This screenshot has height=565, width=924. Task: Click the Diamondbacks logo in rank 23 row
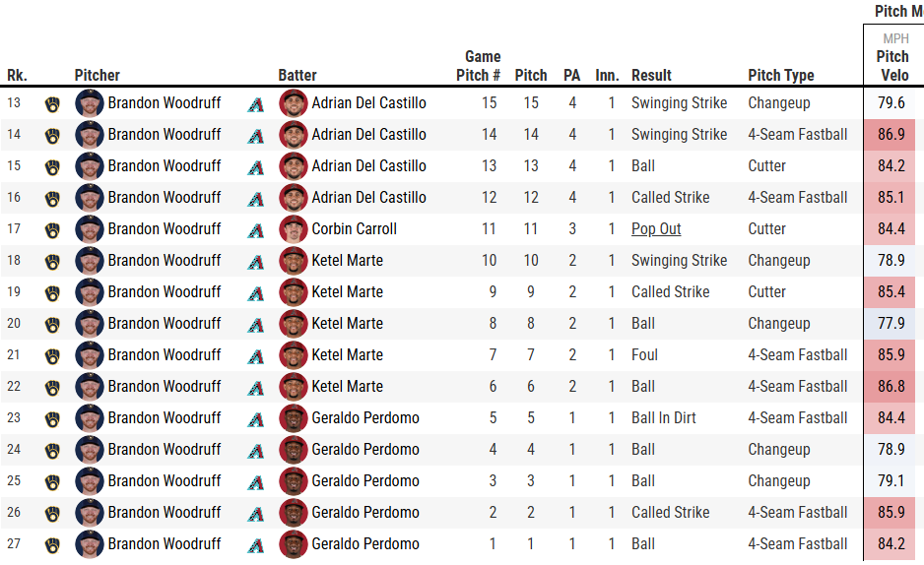click(256, 418)
